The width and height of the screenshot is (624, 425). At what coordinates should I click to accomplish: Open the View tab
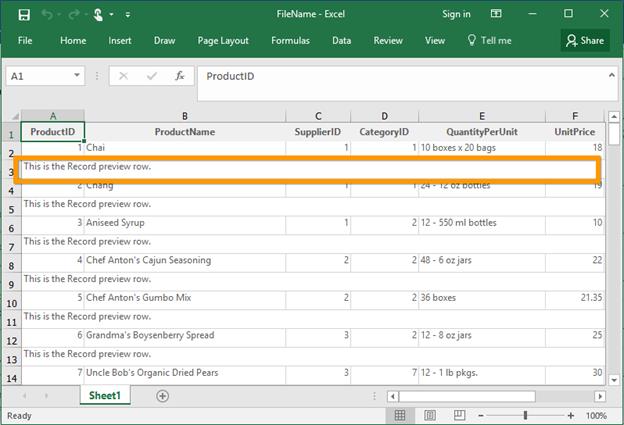click(x=435, y=41)
